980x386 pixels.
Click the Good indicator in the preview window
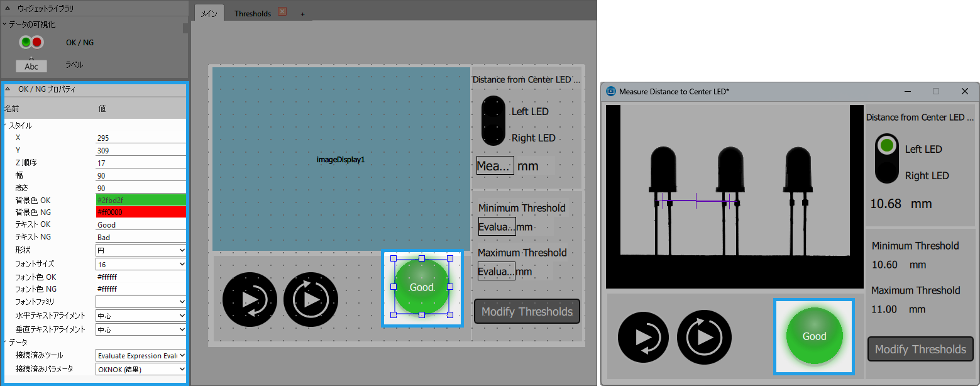pyautogui.click(x=814, y=336)
